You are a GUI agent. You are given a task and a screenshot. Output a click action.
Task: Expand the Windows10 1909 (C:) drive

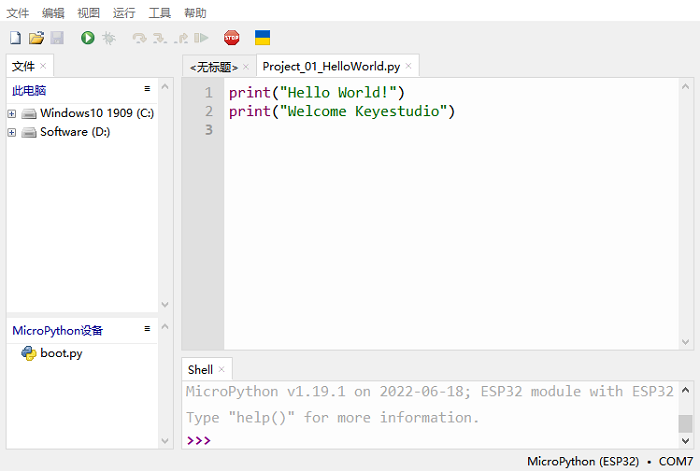click(12, 113)
